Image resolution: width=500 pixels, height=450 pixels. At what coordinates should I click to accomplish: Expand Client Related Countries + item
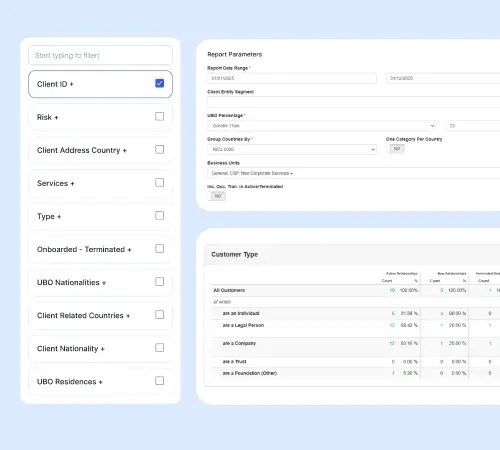(100, 315)
